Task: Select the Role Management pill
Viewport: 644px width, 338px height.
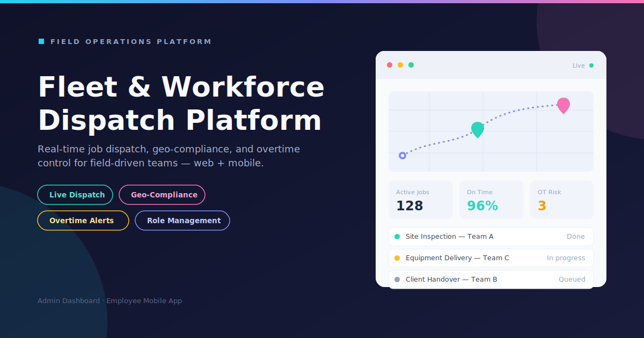Action: 182,221
